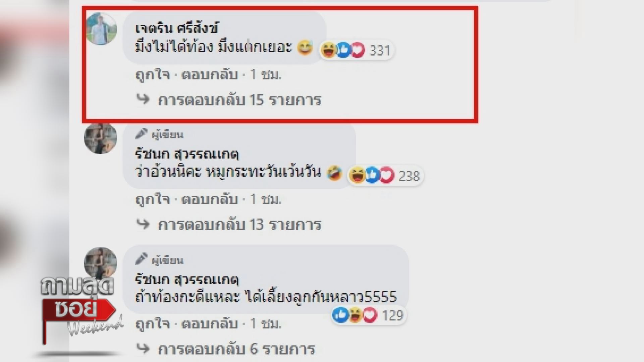Open รัชนก สุวรรณเกตุ name on second comment

pos(187,154)
